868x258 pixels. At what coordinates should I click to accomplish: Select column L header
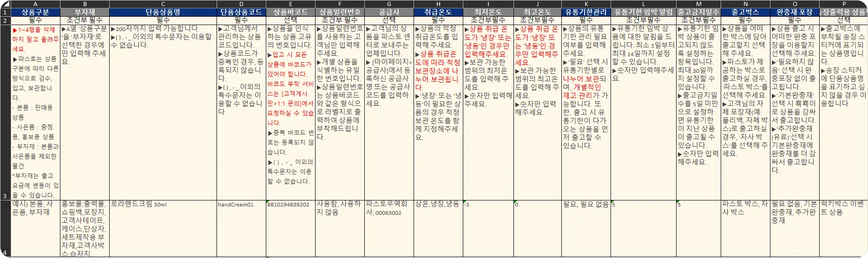click(644, 4)
